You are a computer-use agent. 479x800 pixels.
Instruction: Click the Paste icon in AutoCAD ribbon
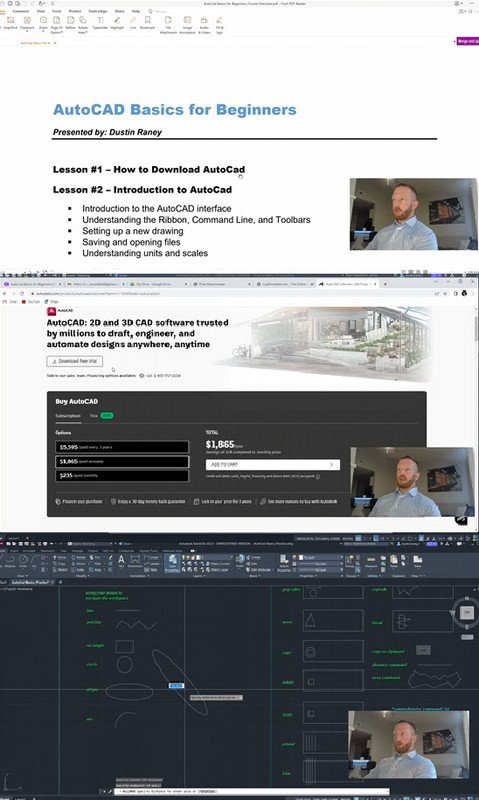[394, 561]
